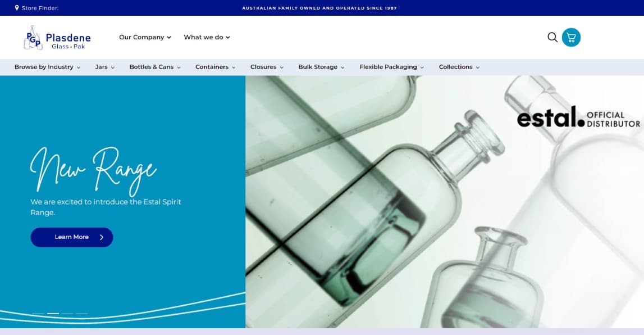Viewport: 644px width, 335px height.
Task: Expand the Containers category
Action: pyautogui.click(x=216, y=67)
